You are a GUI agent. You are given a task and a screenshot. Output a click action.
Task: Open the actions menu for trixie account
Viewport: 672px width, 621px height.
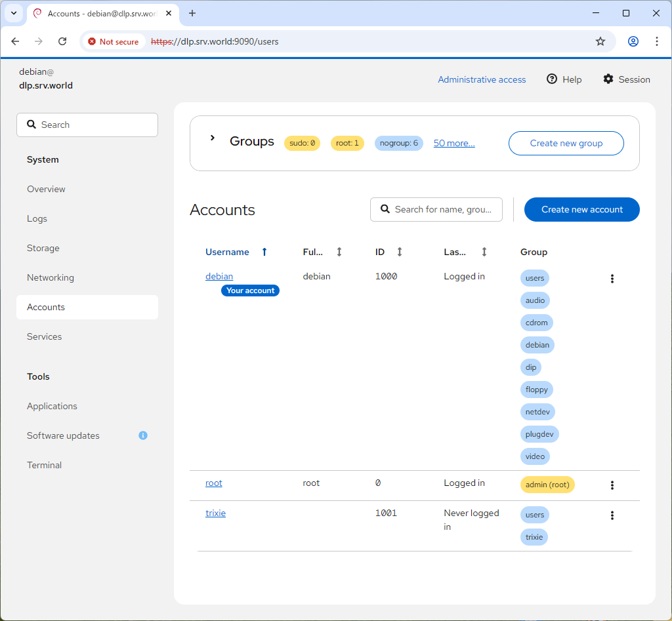[x=612, y=515]
